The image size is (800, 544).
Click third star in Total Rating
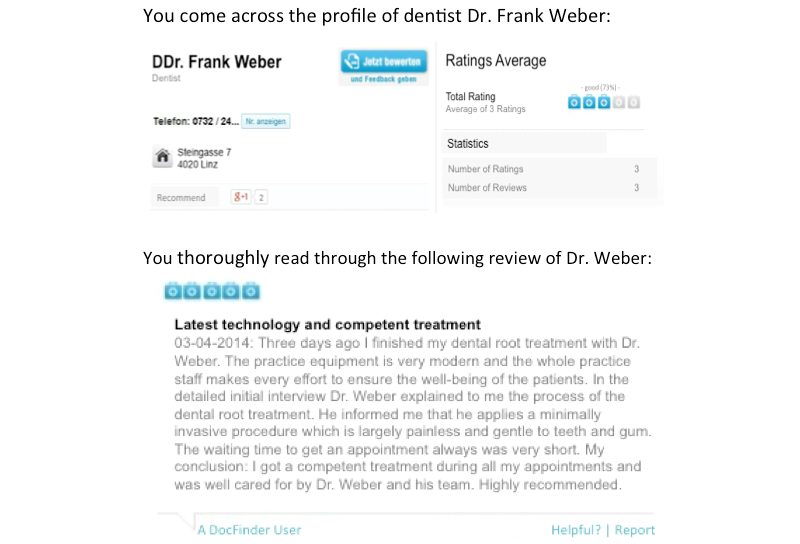coord(604,102)
